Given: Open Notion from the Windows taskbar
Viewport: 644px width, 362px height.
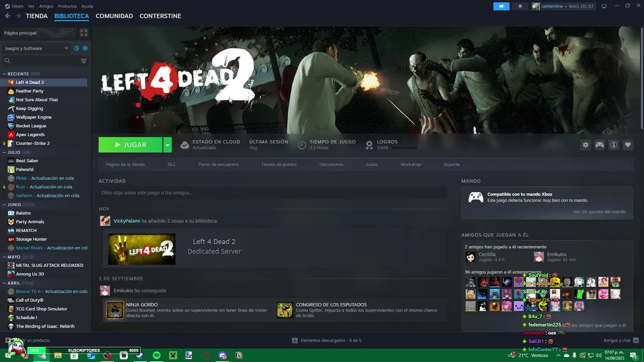Looking at the screenshot, I should click(239, 355).
